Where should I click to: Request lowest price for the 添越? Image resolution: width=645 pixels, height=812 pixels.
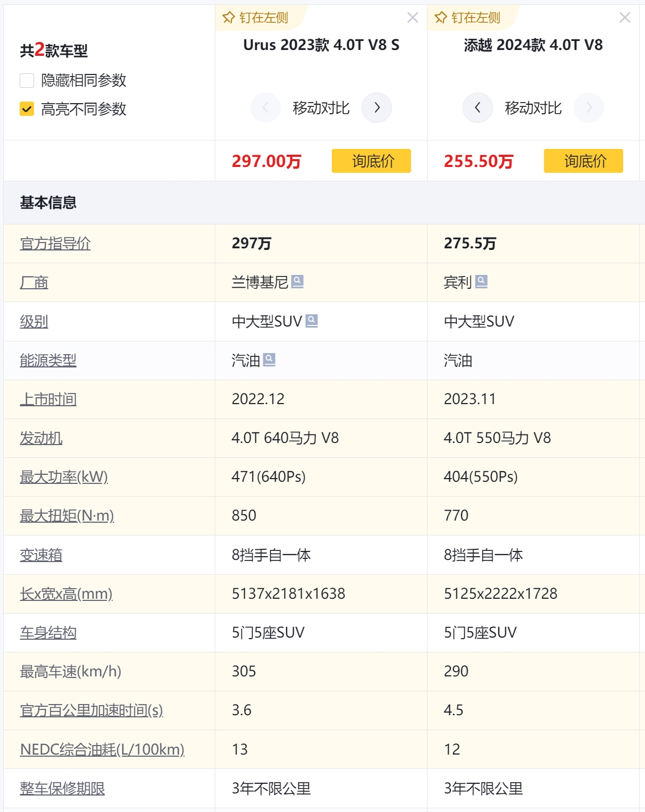pos(583,161)
